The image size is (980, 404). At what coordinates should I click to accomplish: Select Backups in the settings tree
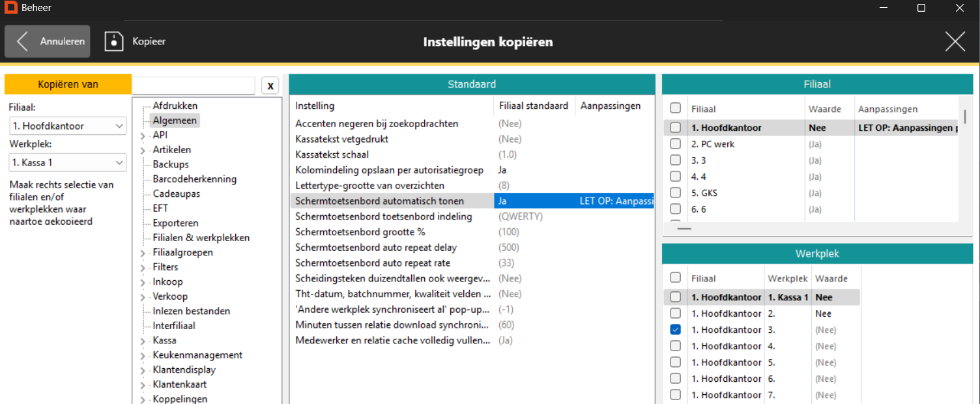coord(171,164)
